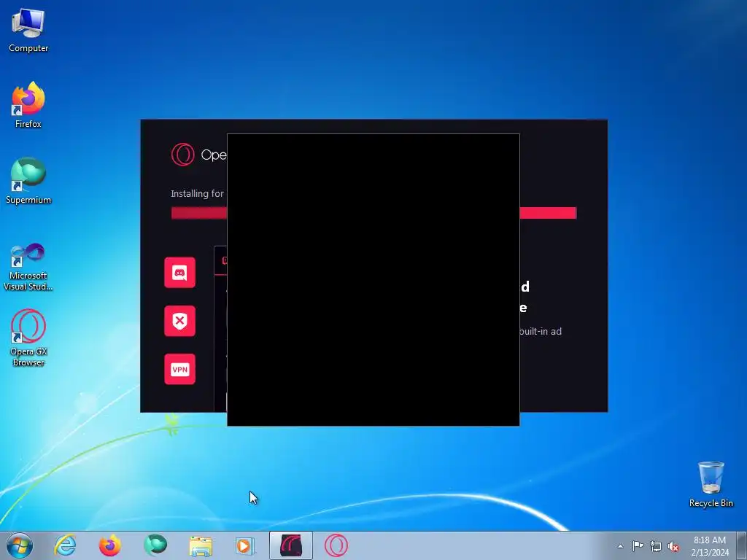The width and height of the screenshot is (747, 560).
Task: Click the Discord icon in the Opera installer
Action: tap(179, 273)
